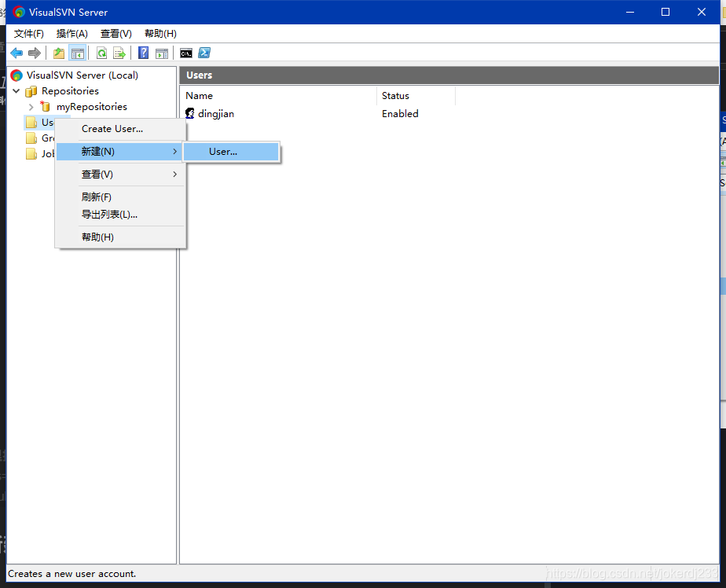This screenshot has width=726, height=588.
Task: Click the Enabled status of dingjian
Action: 400,113
